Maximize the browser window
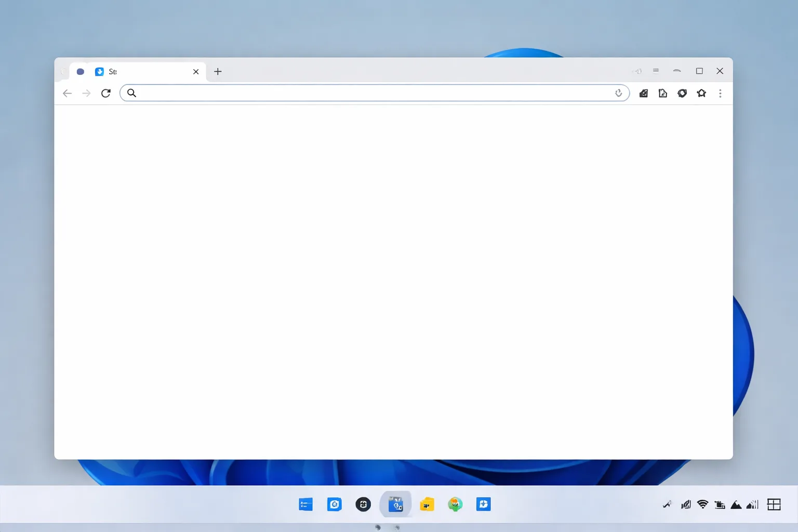This screenshot has width=798, height=532. [699, 71]
